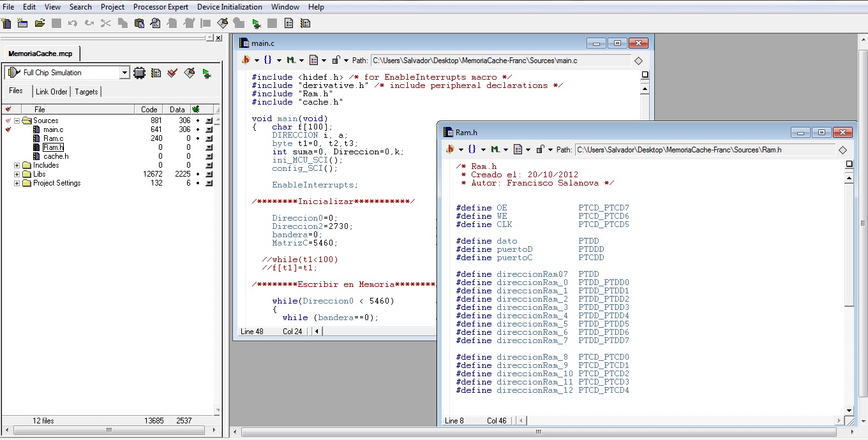The width and height of the screenshot is (868, 440).
Task: Expand the Libs folder in project tree
Action: point(17,174)
